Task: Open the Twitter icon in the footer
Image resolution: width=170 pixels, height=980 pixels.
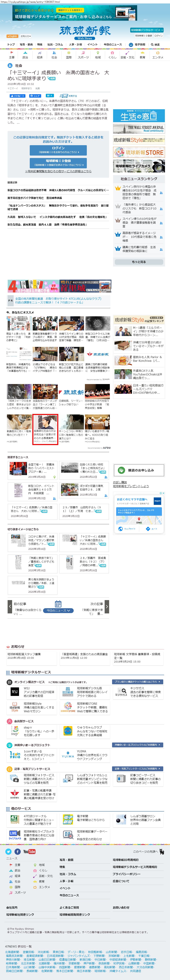Action: pyautogui.click(x=8, y=851)
